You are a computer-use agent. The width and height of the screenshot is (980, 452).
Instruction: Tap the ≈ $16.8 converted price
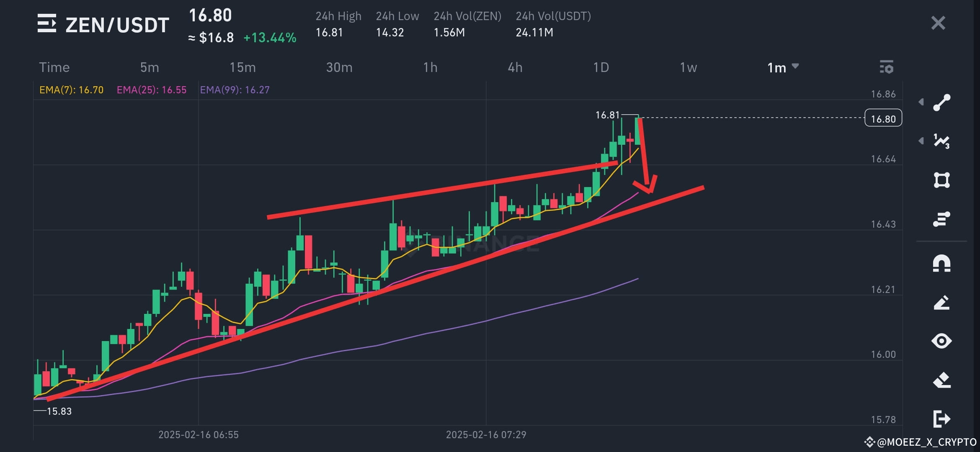pyautogui.click(x=211, y=38)
